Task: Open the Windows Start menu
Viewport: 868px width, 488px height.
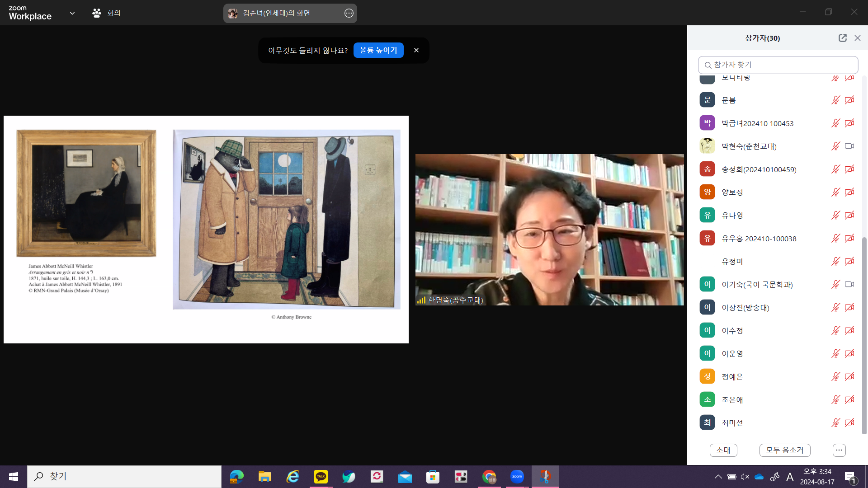Action: point(14,477)
